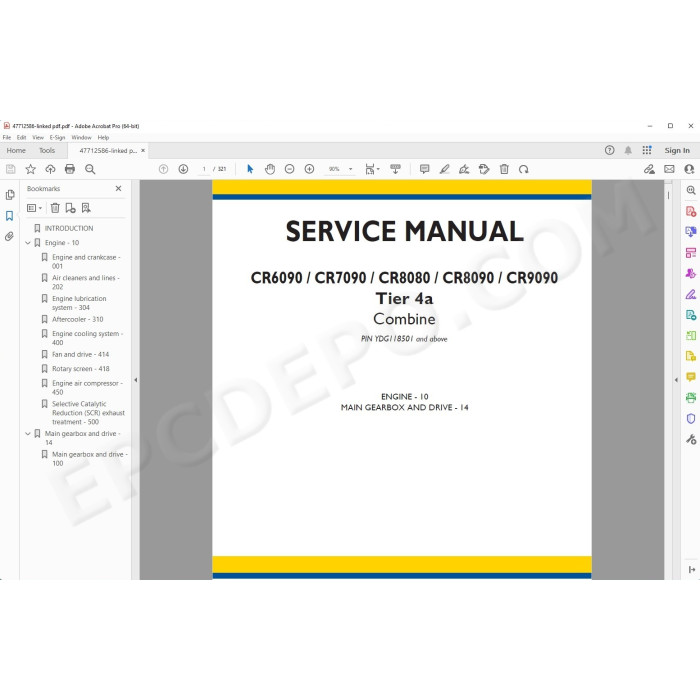Jump to Fan and drive - 414 bookmark
This screenshot has width=700, height=700.
(80, 354)
